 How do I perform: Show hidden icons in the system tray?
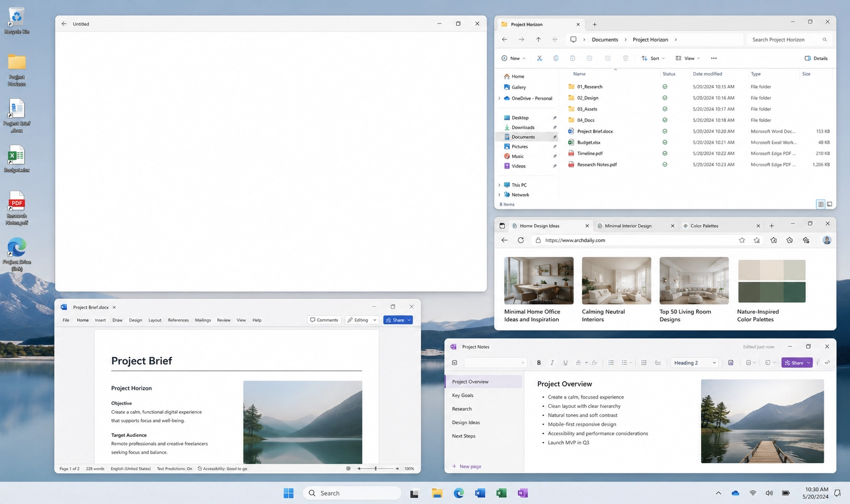coord(718,493)
